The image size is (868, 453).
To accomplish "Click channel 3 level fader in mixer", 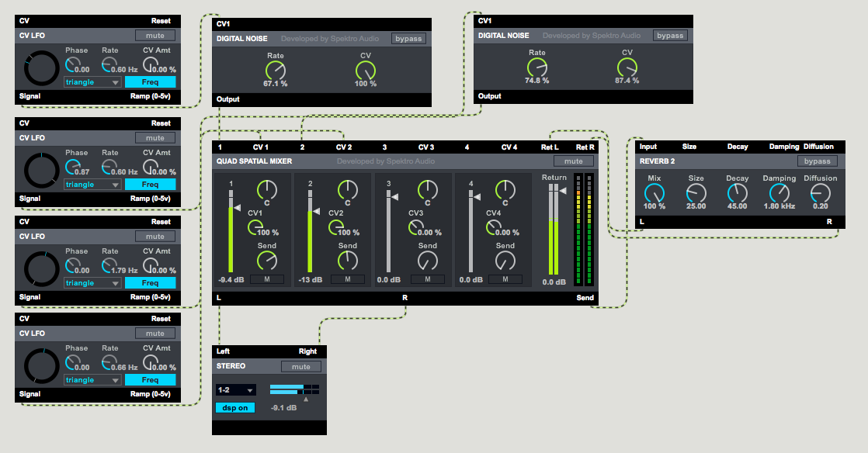I will point(389,231).
